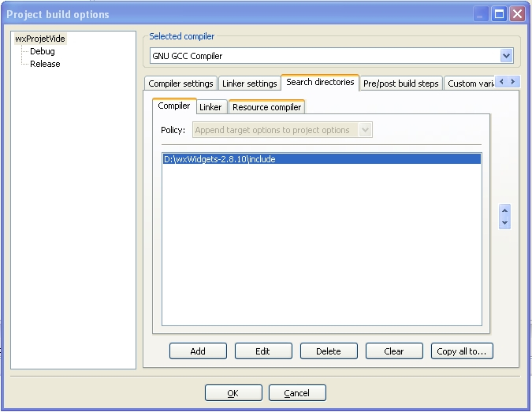The image size is (532, 412).
Task: Click the Add directory button
Action: tap(198, 351)
